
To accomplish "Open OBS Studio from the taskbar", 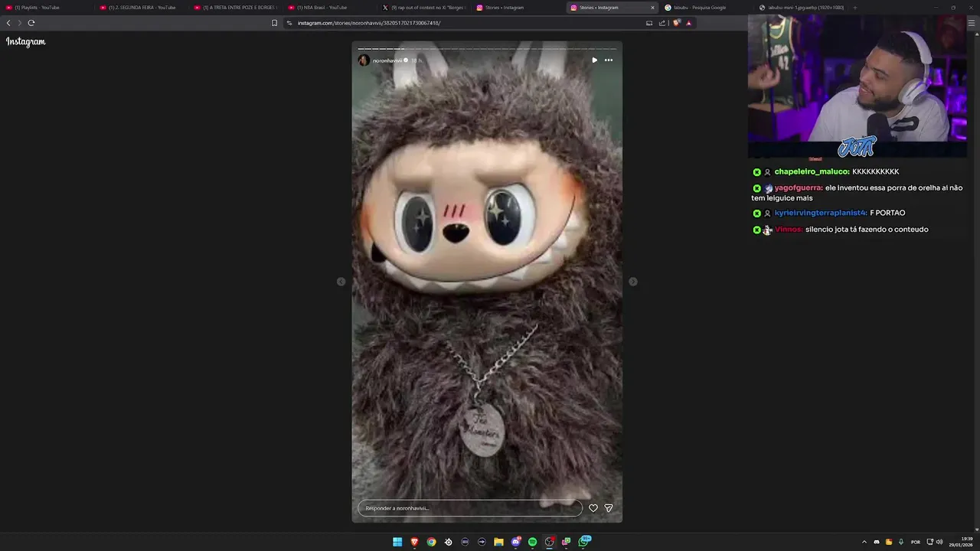I will 549,542.
